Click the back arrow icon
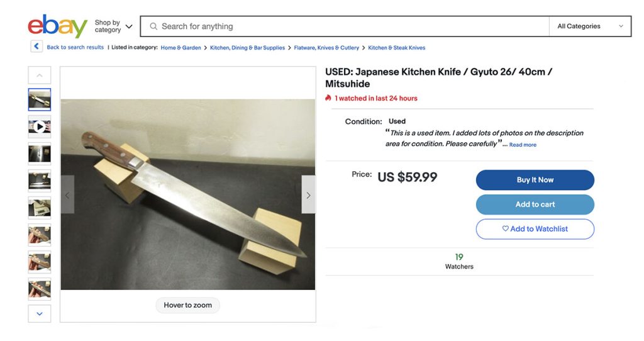This screenshot has height=341, width=644. pos(36,47)
